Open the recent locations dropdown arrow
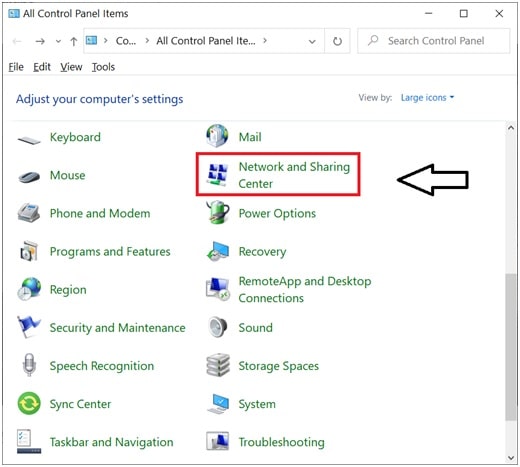The height and width of the screenshot is (467, 520). (58, 41)
